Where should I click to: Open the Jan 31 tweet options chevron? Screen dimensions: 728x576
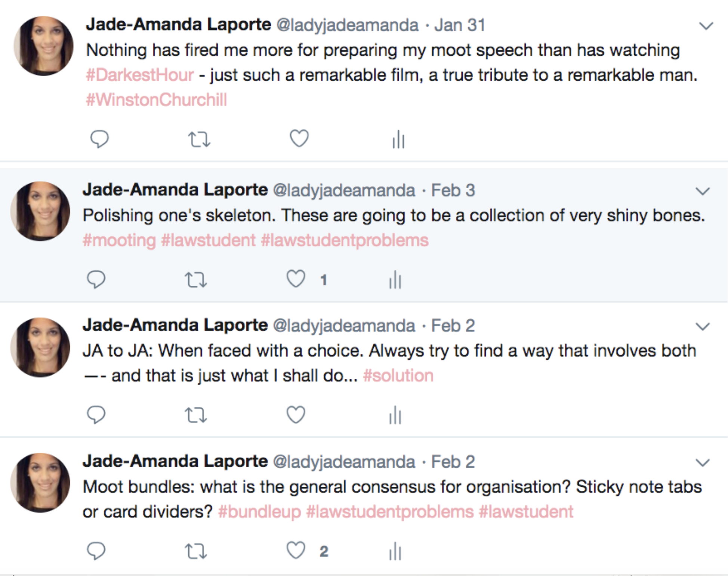(706, 26)
